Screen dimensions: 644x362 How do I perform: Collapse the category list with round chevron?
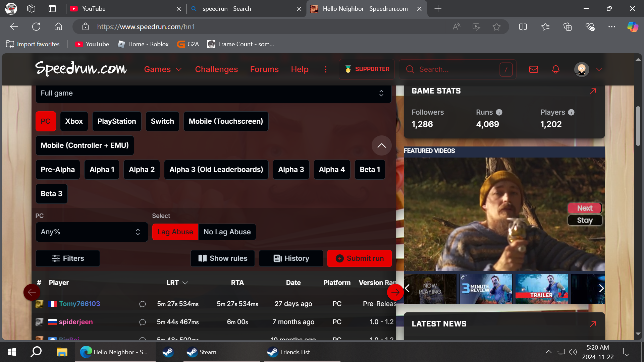pos(381,145)
